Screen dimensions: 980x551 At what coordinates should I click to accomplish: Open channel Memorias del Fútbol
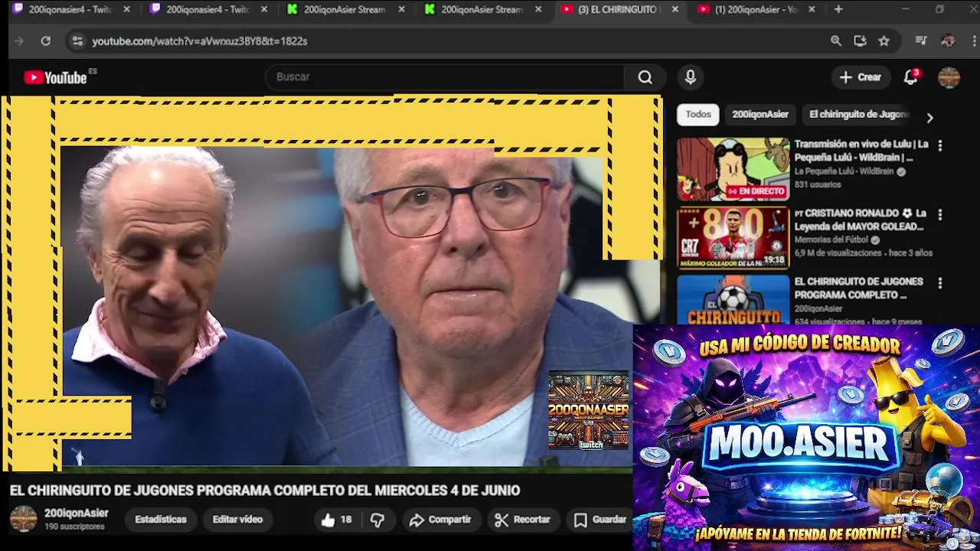tap(831, 240)
